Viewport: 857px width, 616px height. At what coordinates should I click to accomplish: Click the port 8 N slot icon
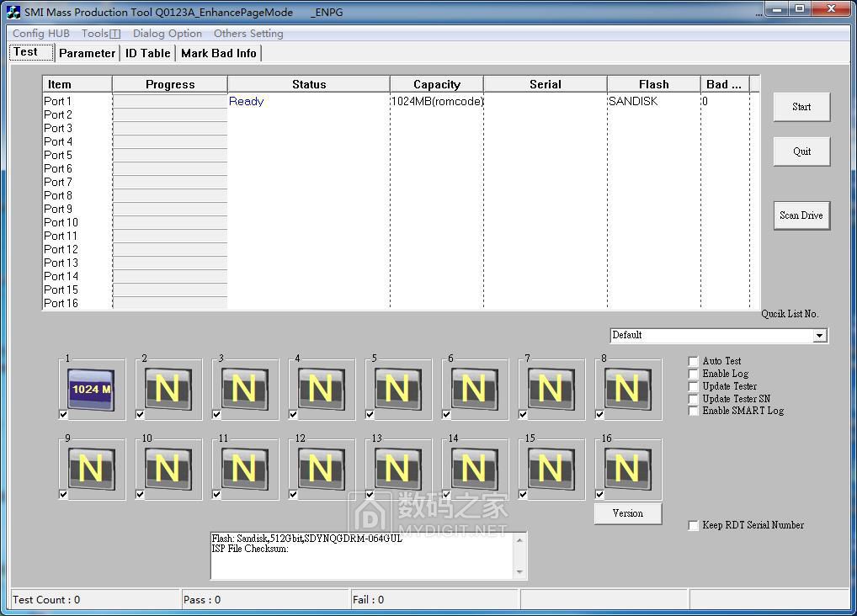[627, 389]
